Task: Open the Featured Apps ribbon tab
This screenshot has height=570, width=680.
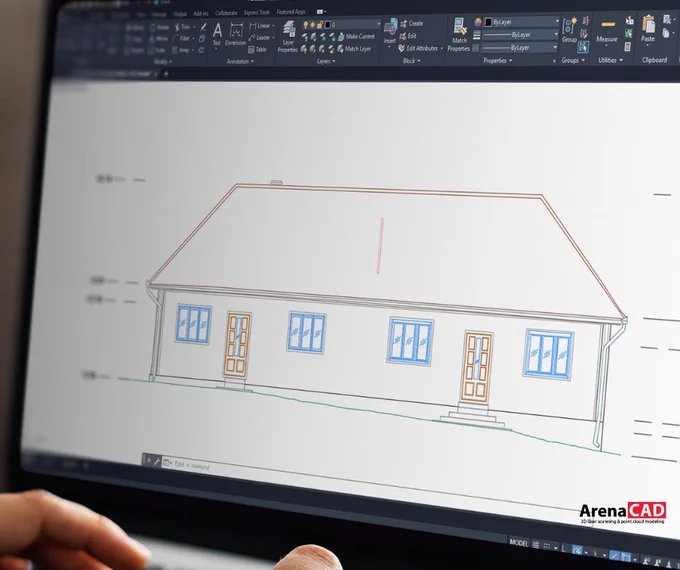Action: tap(291, 12)
